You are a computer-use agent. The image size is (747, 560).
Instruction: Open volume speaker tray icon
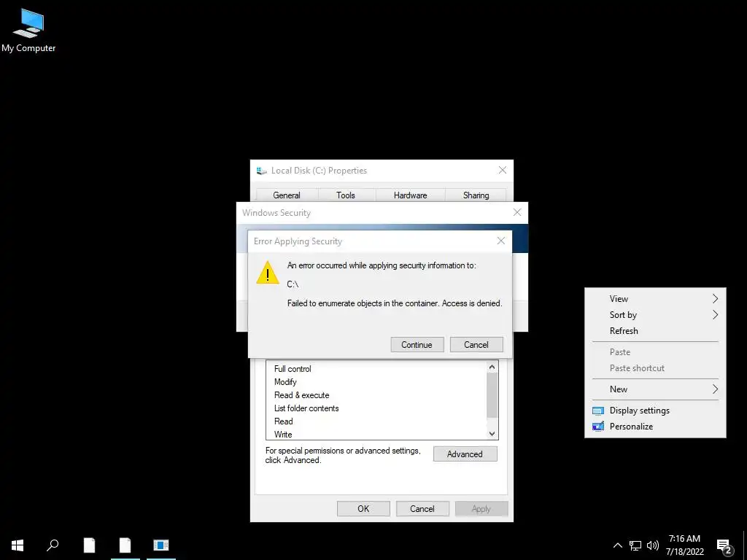652,545
